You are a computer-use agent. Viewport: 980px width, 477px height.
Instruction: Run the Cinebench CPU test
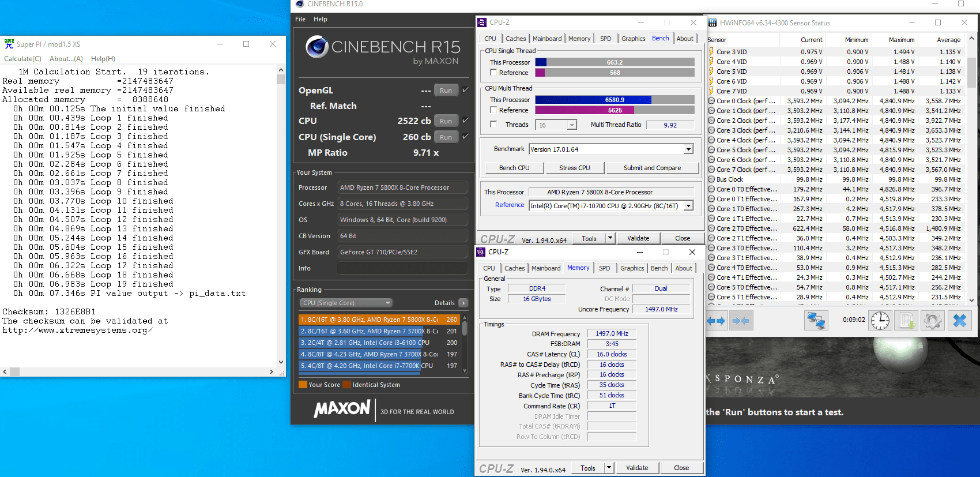446,121
